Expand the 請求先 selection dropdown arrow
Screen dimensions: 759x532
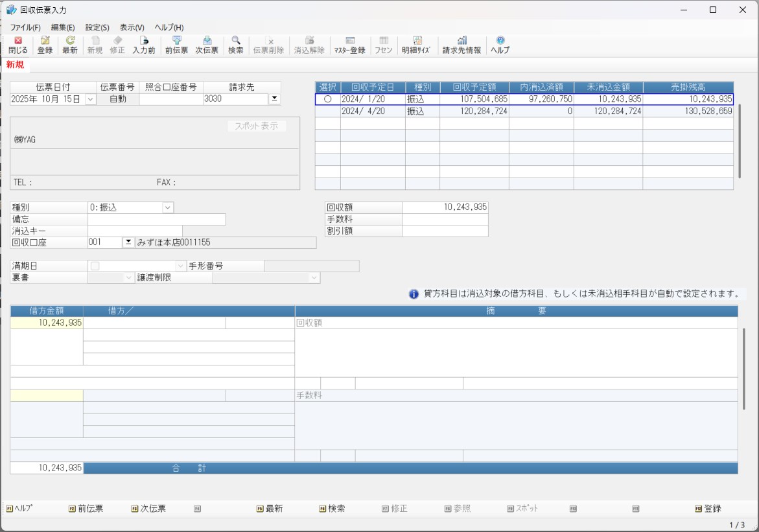[274, 99]
